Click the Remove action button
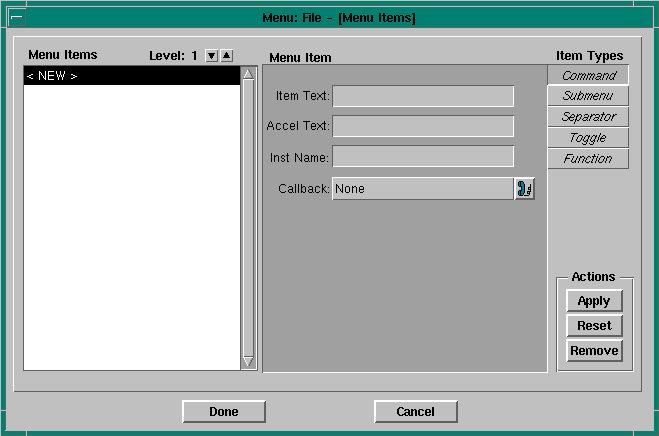Screen dimensions: 659x436 tap(594, 351)
